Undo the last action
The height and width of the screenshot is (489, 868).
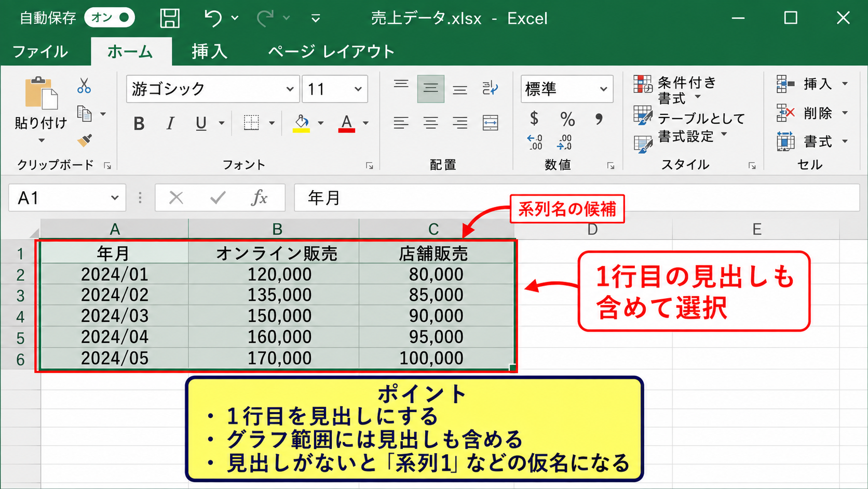click(213, 18)
